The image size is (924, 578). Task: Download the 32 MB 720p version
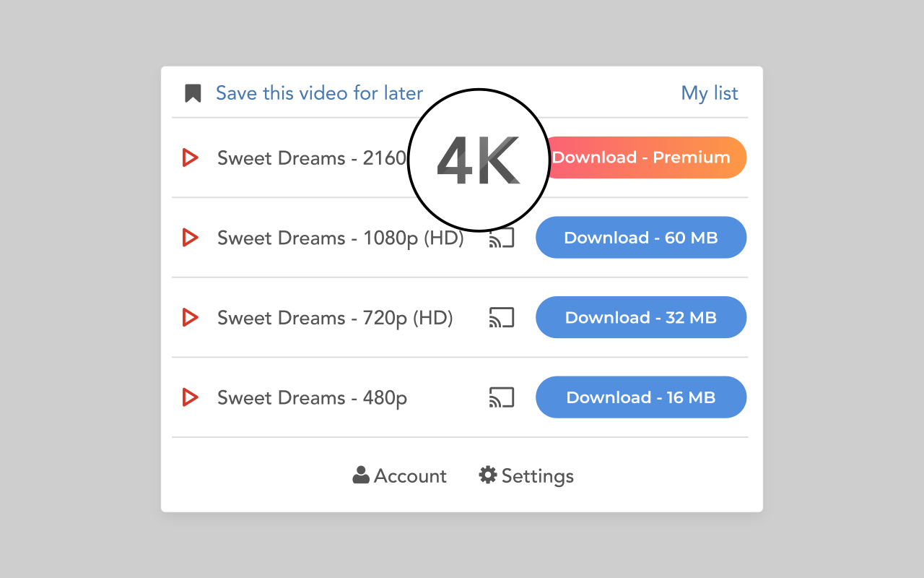point(641,317)
